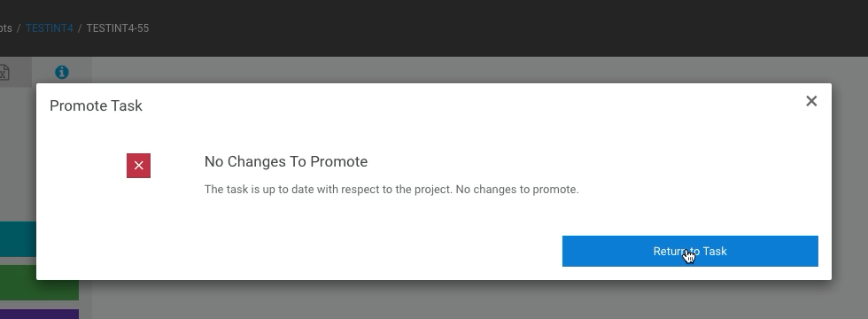Viewport: 868px width, 319px height.
Task: Click the task is up to date message
Action: pos(391,190)
